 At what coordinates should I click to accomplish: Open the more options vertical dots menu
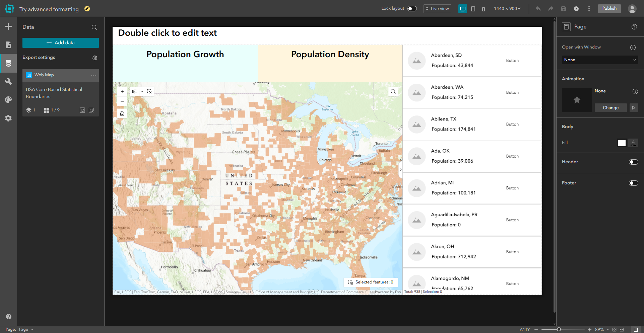click(589, 9)
